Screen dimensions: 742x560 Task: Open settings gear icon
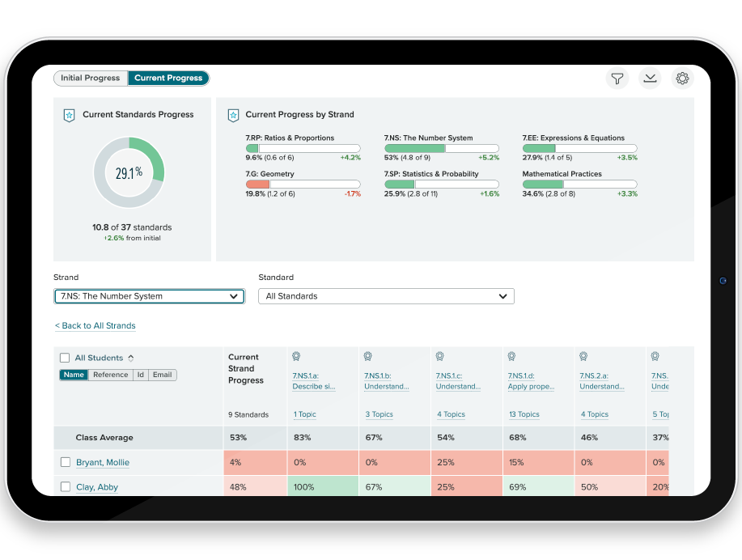[x=682, y=78]
